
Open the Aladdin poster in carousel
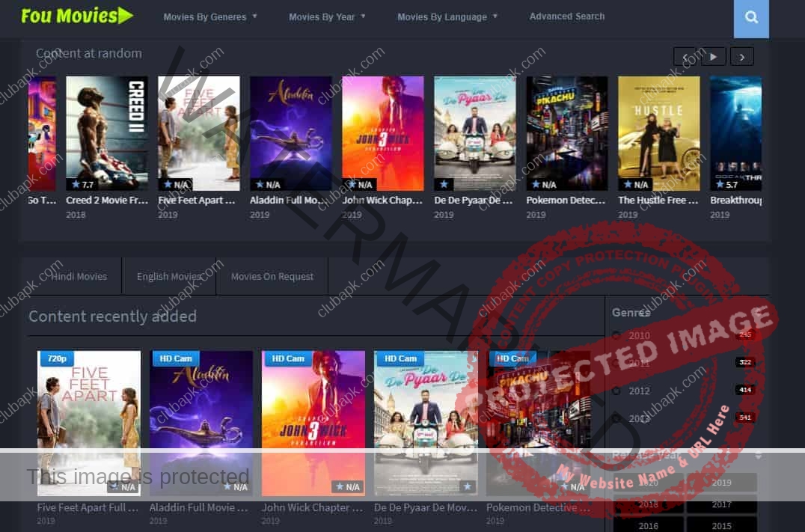click(290, 133)
